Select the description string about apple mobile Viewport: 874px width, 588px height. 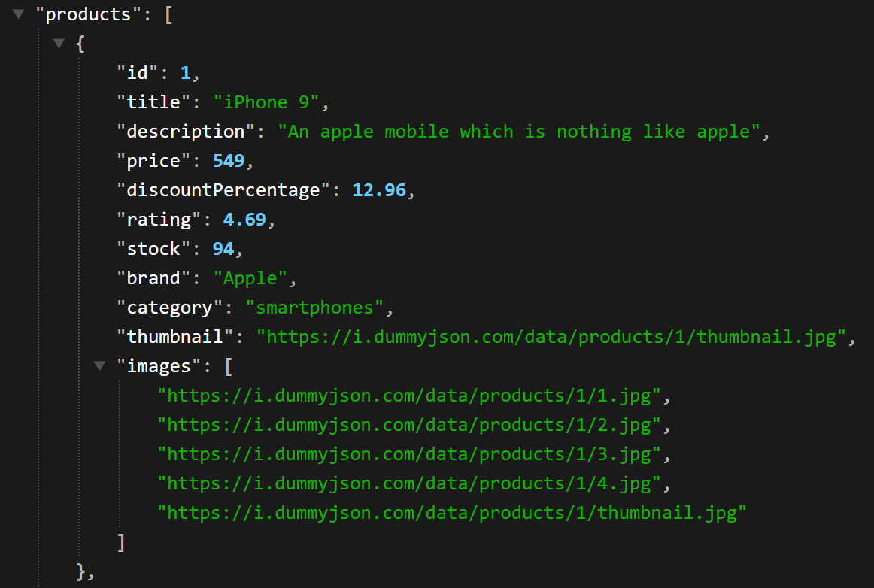519,132
